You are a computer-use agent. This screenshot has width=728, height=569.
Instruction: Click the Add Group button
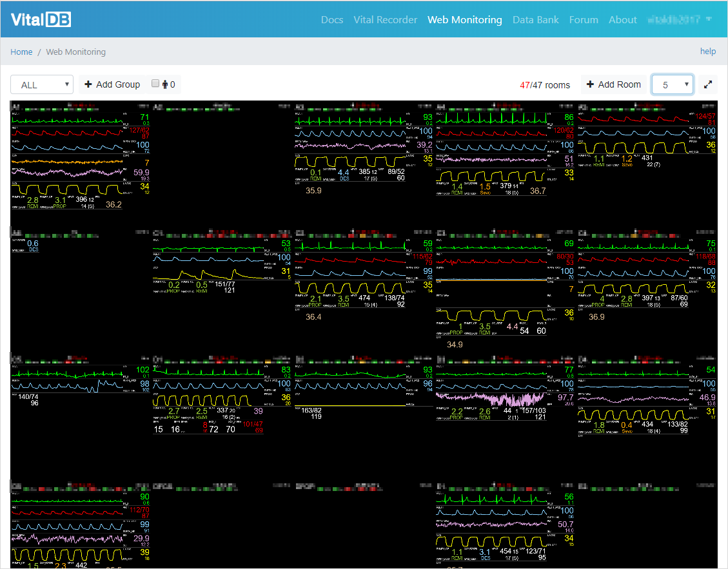pos(112,84)
